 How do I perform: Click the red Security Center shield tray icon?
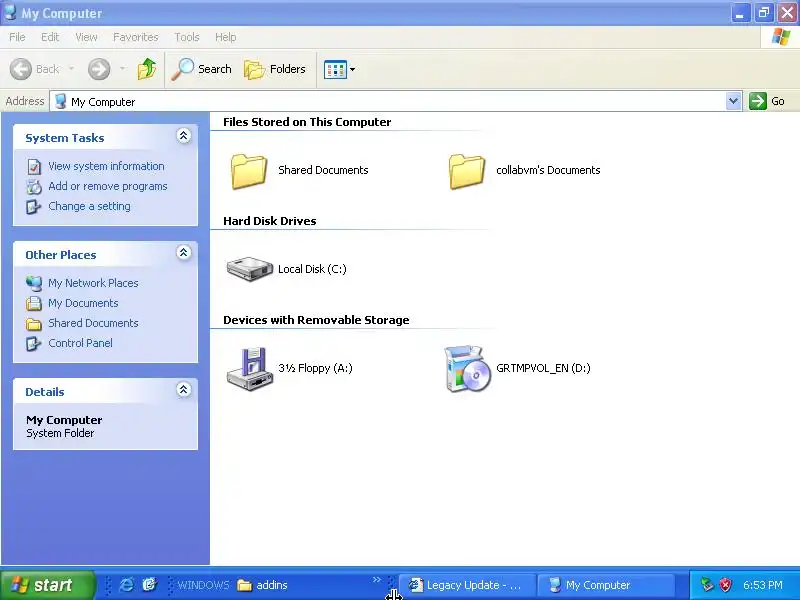pyautogui.click(x=725, y=585)
